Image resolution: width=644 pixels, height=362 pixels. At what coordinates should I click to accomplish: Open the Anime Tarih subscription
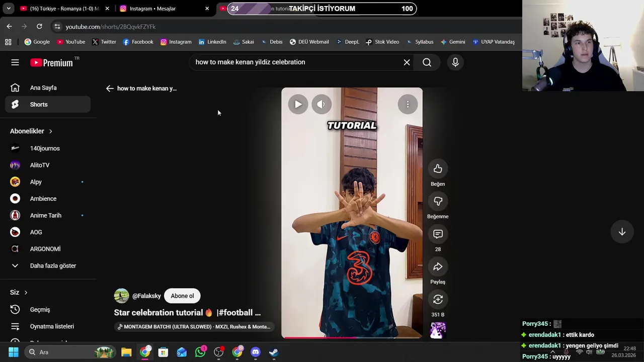point(48,215)
